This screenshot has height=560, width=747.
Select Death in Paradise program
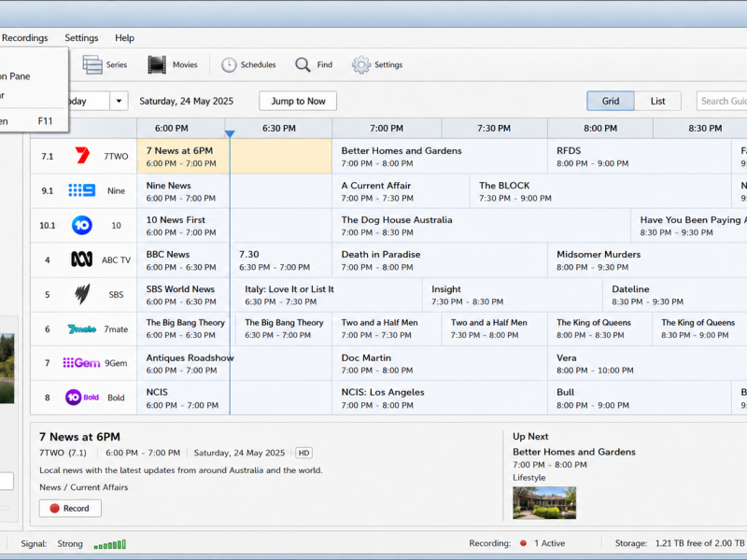(440, 260)
